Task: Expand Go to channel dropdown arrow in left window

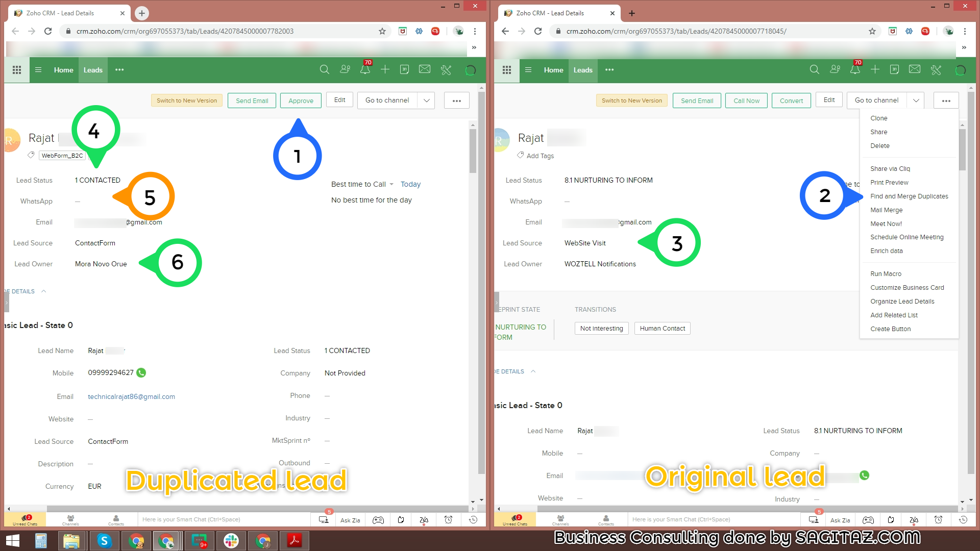Action: point(426,101)
